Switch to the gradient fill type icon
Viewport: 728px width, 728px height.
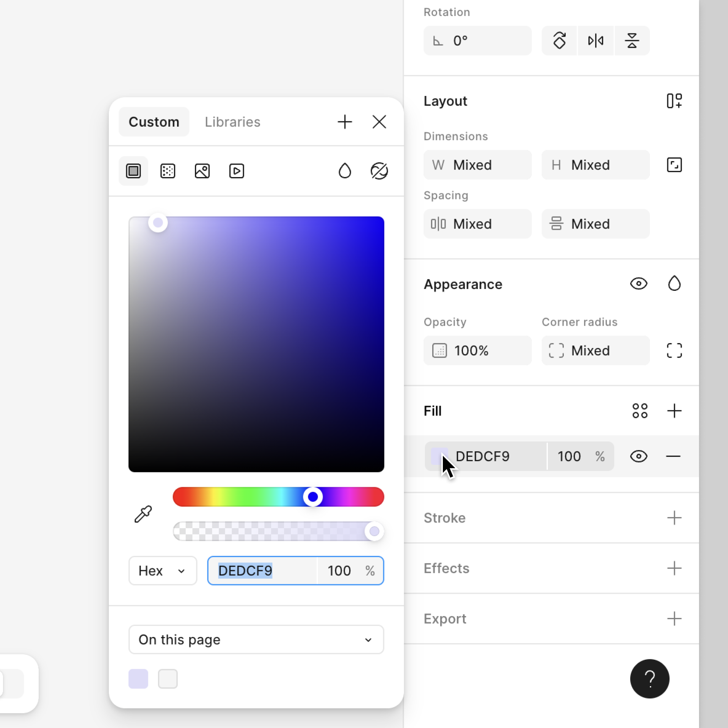tap(168, 171)
